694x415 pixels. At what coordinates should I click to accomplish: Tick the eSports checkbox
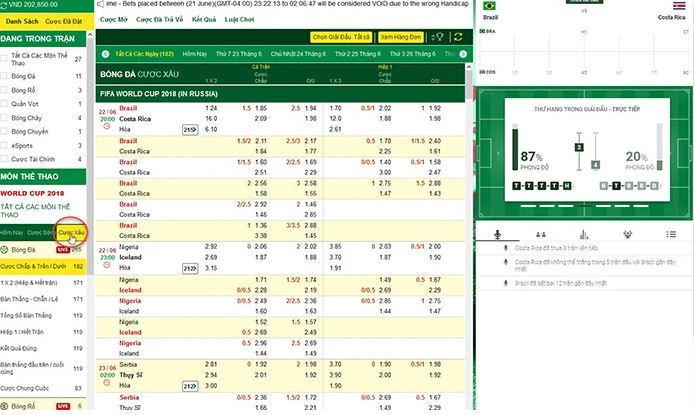(4, 145)
